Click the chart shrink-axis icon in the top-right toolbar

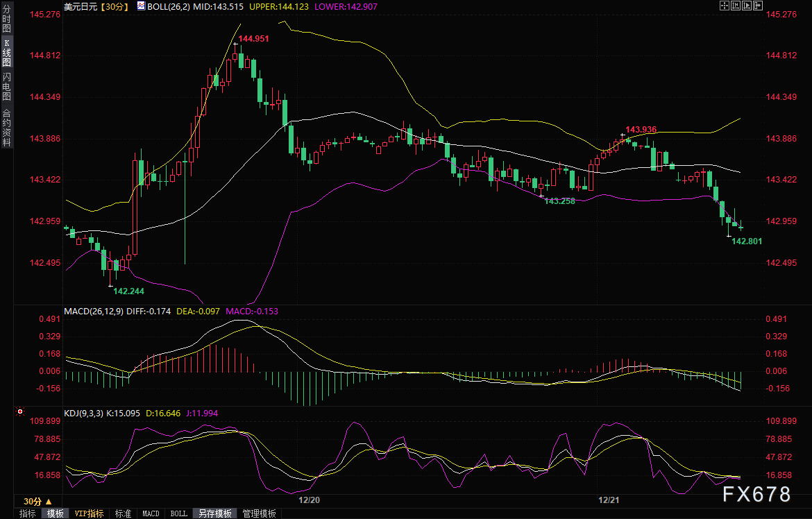tap(736, 6)
